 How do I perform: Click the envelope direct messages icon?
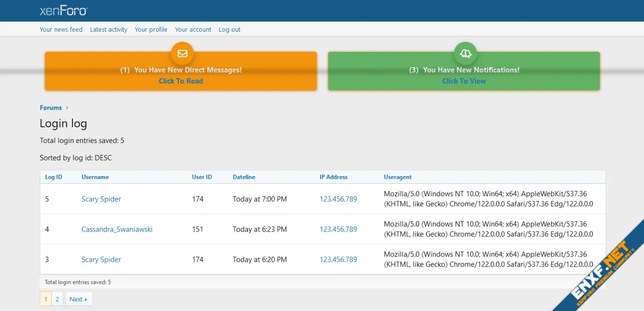(x=182, y=53)
